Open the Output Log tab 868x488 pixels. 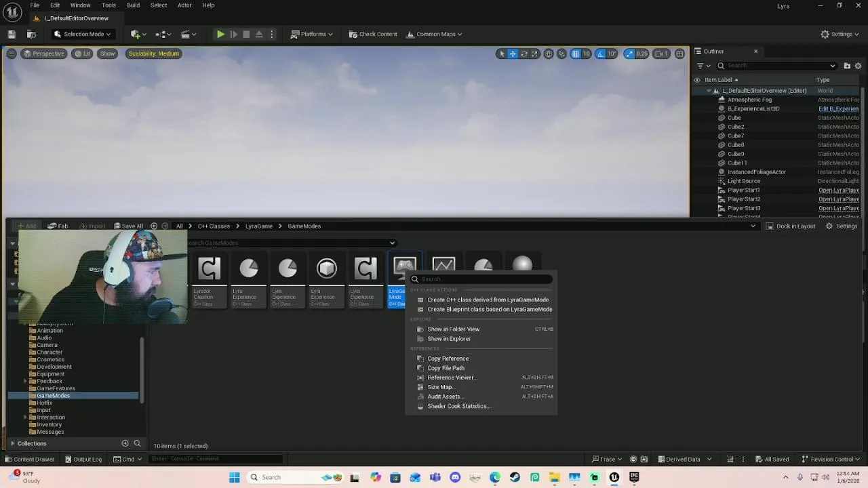[83, 460]
